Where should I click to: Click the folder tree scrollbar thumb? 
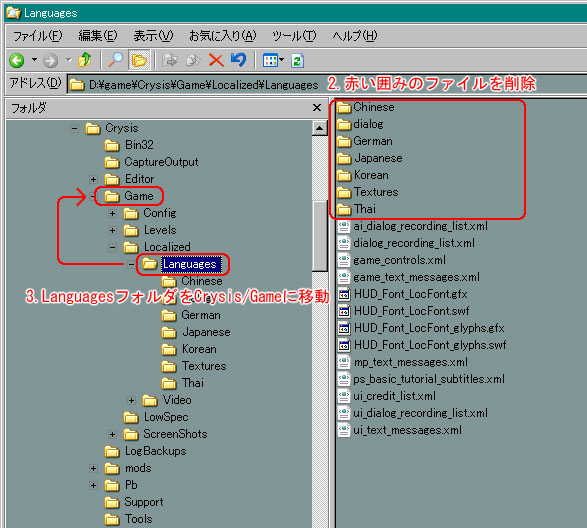point(319,236)
